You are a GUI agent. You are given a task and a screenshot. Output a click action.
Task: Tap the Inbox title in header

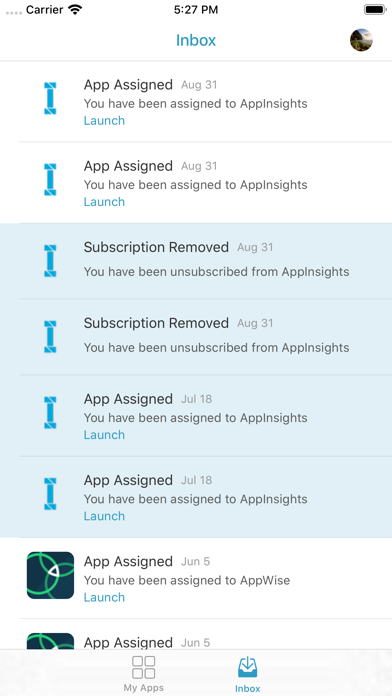tap(196, 40)
